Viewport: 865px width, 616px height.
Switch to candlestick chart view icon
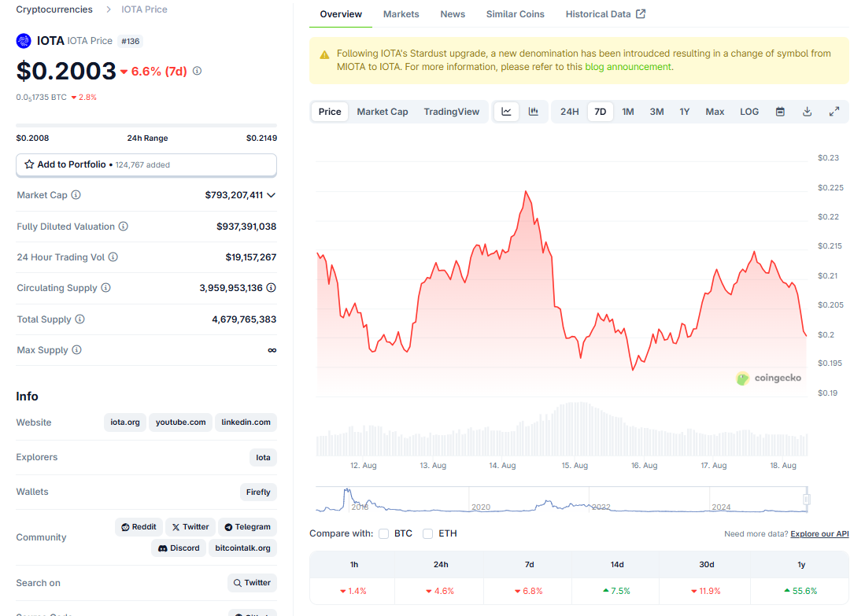tap(534, 112)
